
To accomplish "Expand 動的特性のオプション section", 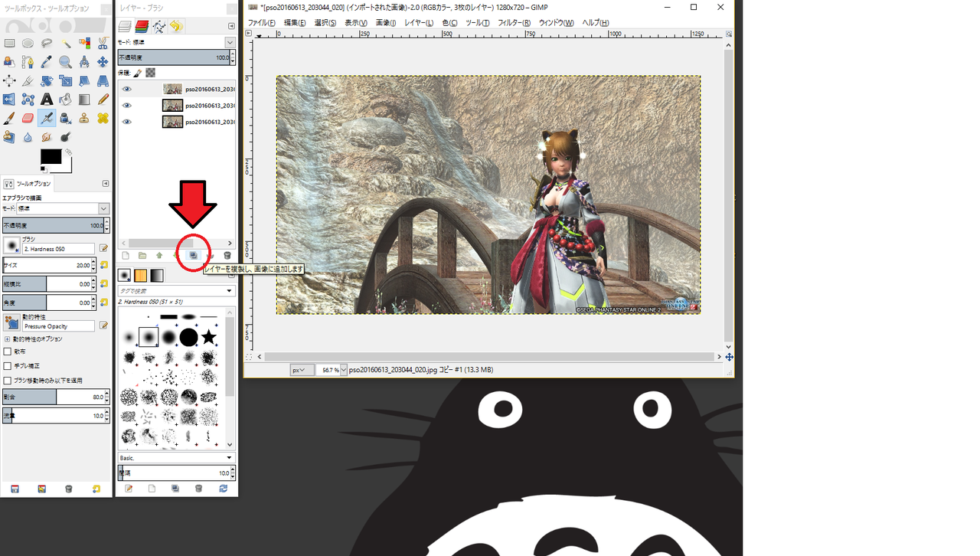I will pyautogui.click(x=8, y=339).
